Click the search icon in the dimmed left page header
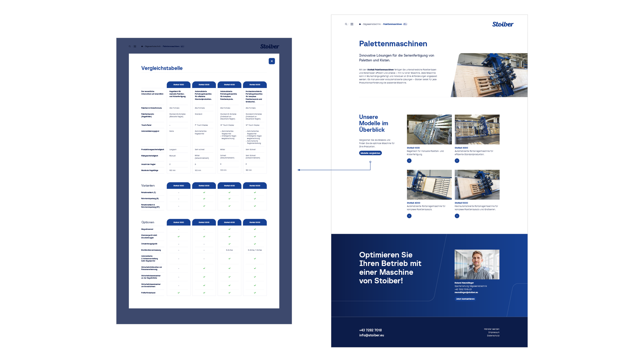The height and width of the screenshot is (362, 644). tap(130, 46)
